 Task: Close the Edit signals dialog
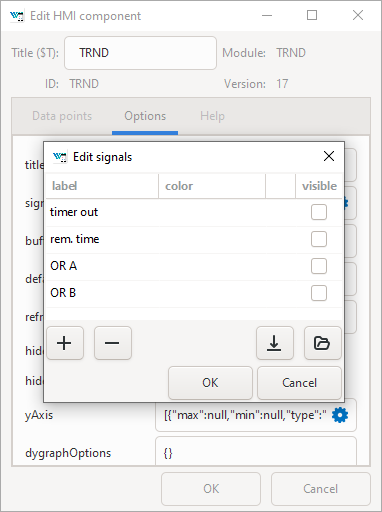click(x=329, y=156)
